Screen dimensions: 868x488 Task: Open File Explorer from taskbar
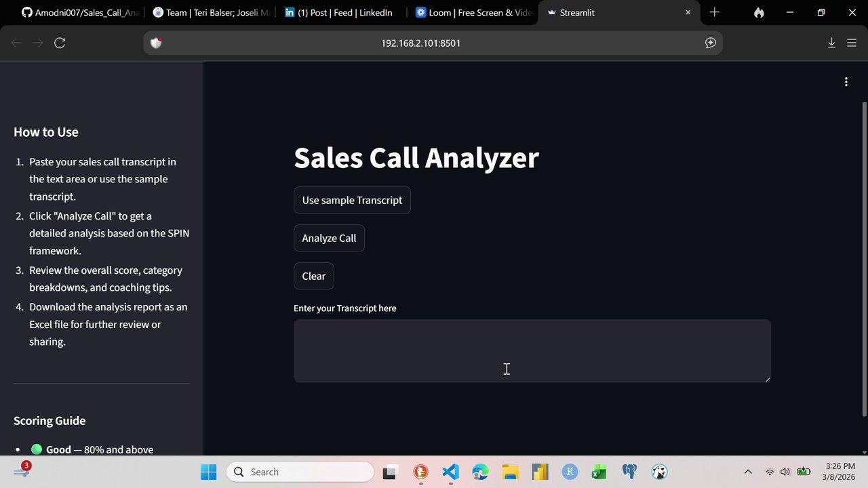pos(510,472)
